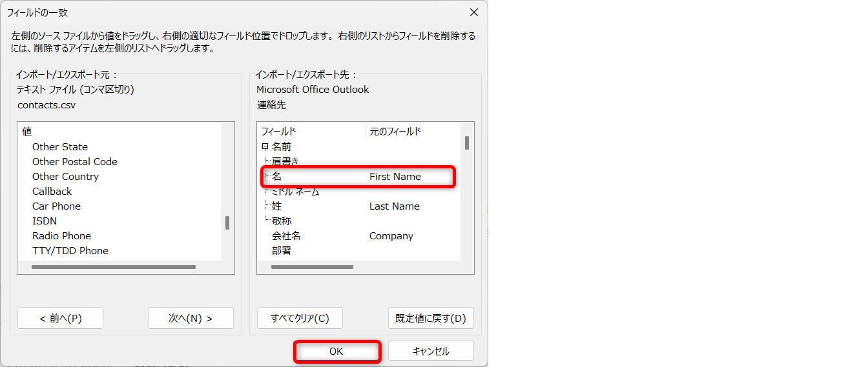Select the 部署 field in destination list

(282, 251)
